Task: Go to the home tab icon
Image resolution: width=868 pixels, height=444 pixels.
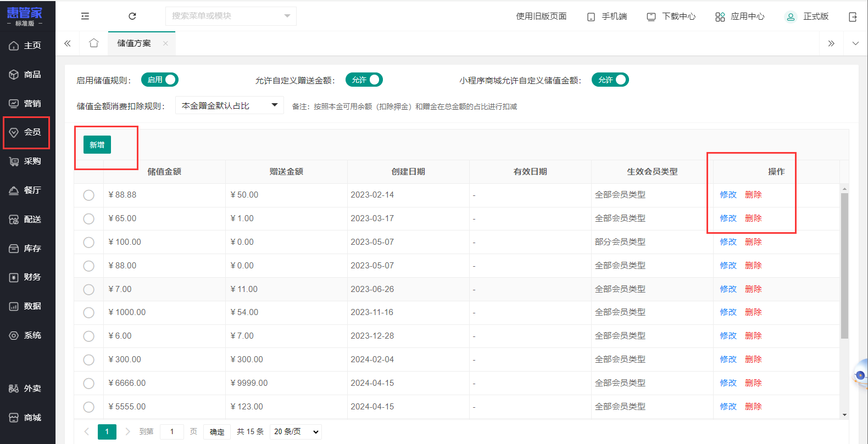Action: 94,43
